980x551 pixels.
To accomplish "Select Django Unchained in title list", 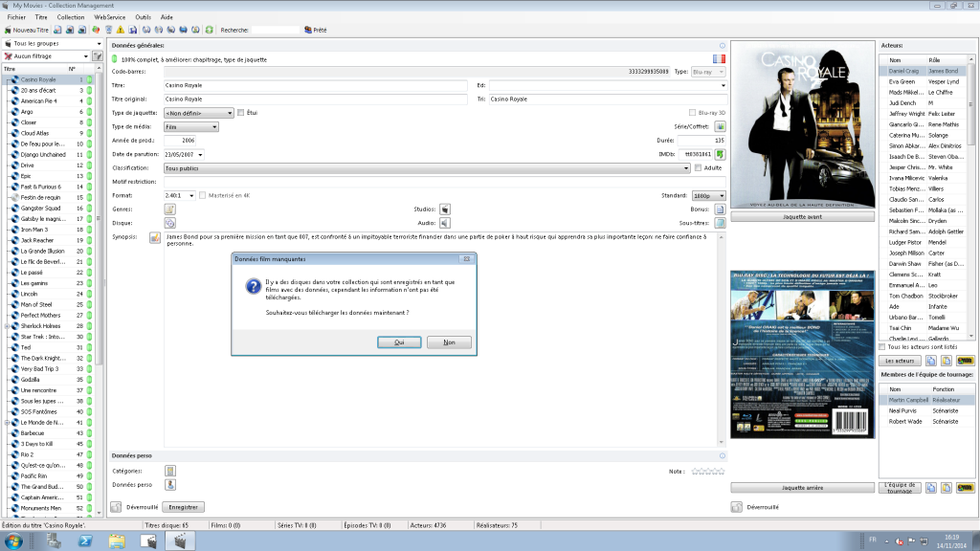I will pyautogui.click(x=43, y=154).
